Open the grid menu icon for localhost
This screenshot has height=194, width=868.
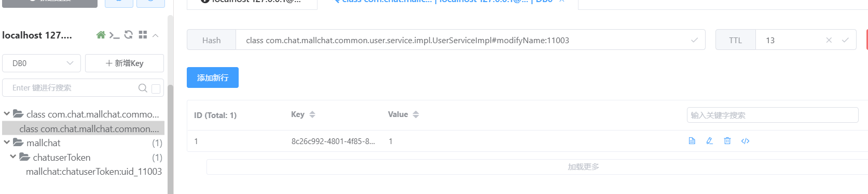click(143, 35)
